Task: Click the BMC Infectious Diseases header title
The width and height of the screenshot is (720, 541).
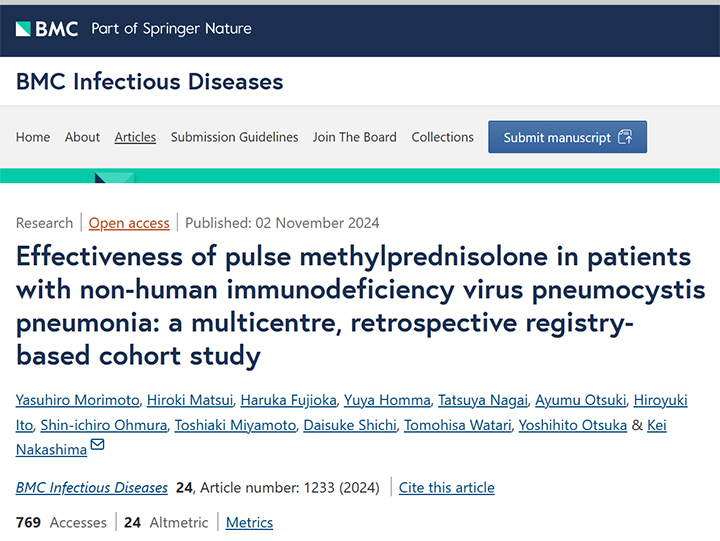Action: pos(150,82)
